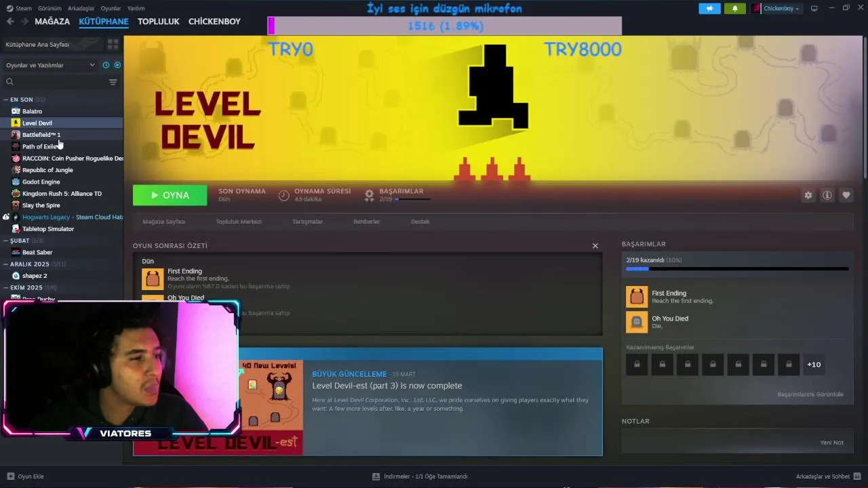Open the Görünüm menu
This screenshot has width=868, height=488.
click(x=50, y=8)
